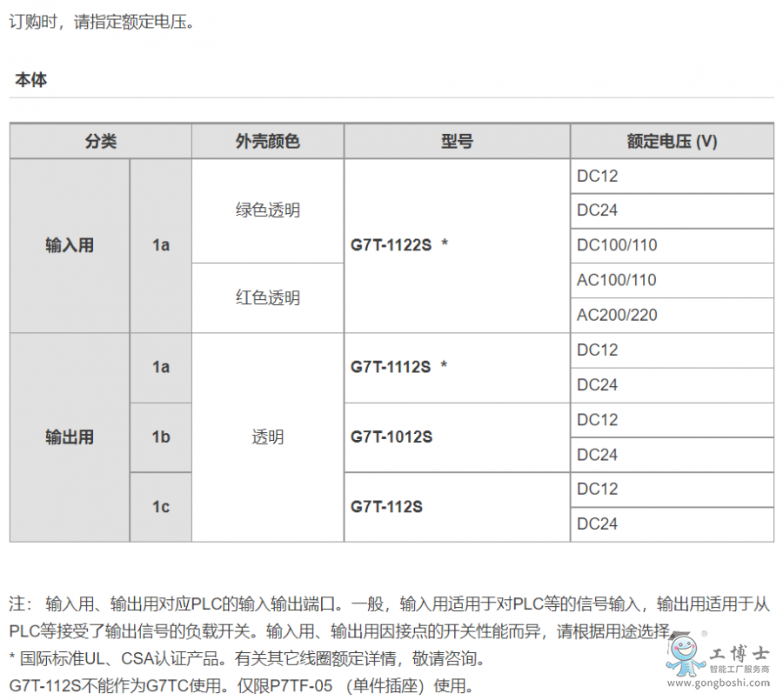The image size is (783, 700).
Task: Select the 1c contact type cell
Action: [160, 506]
